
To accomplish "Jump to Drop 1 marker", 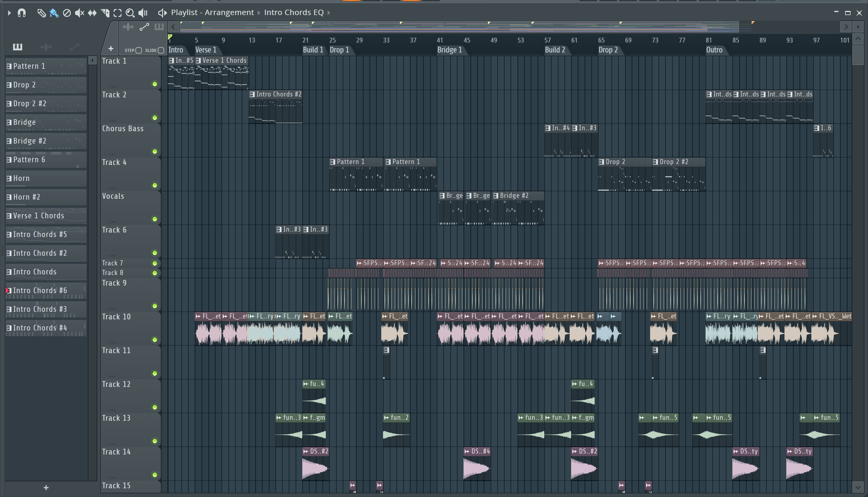I will [339, 50].
